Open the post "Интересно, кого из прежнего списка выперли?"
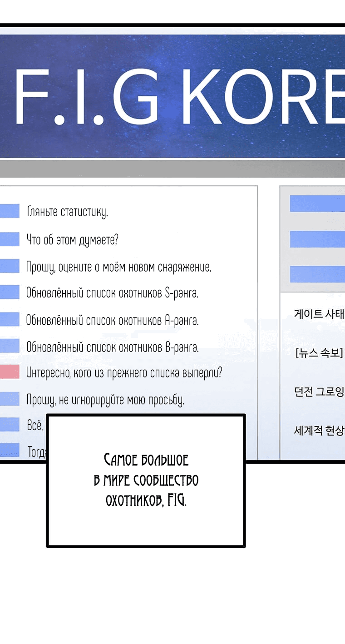345x644 pixels. (124, 373)
